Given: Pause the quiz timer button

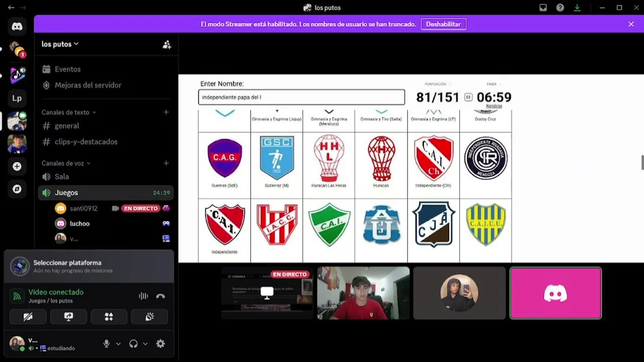Looking at the screenshot, I should click(468, 97).
